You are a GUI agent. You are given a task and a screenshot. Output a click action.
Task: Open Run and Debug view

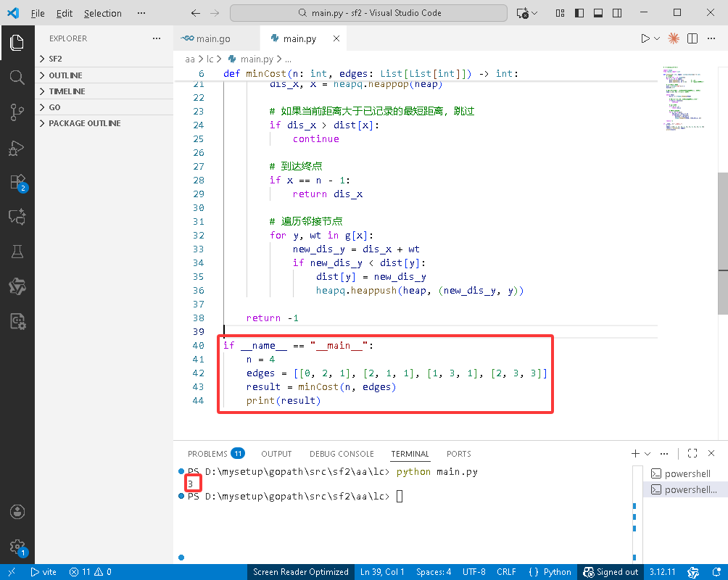[17, 147]
